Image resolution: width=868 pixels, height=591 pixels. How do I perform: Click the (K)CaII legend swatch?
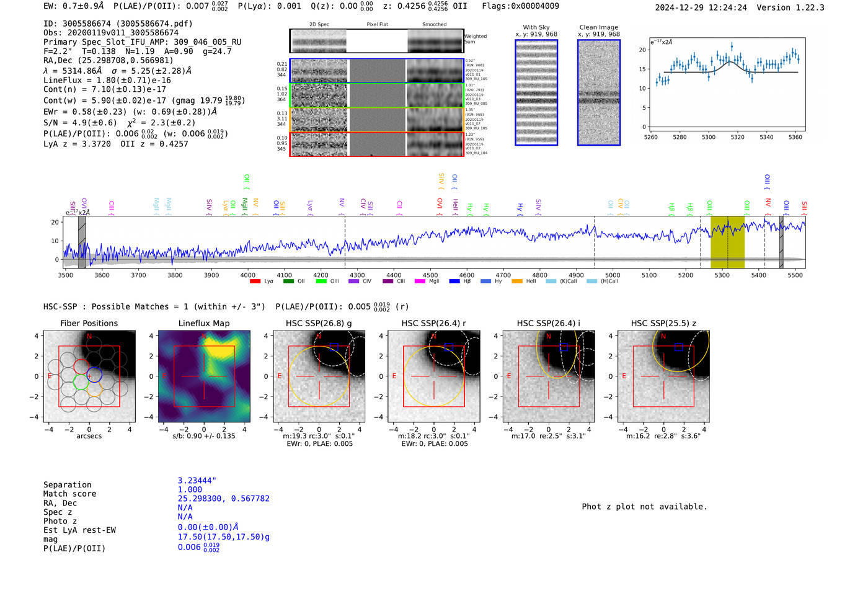(x=551, y=281)
